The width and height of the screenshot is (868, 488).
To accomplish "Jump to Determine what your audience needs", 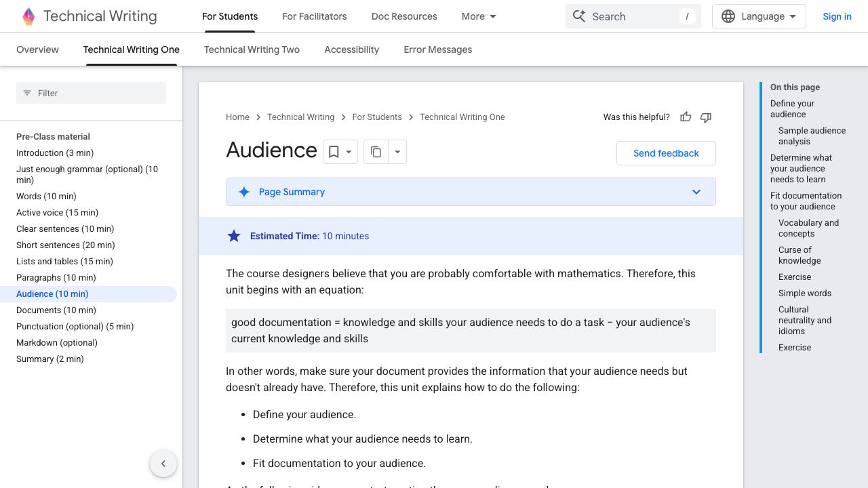I will pyautogui.click(x=801, y=169).
